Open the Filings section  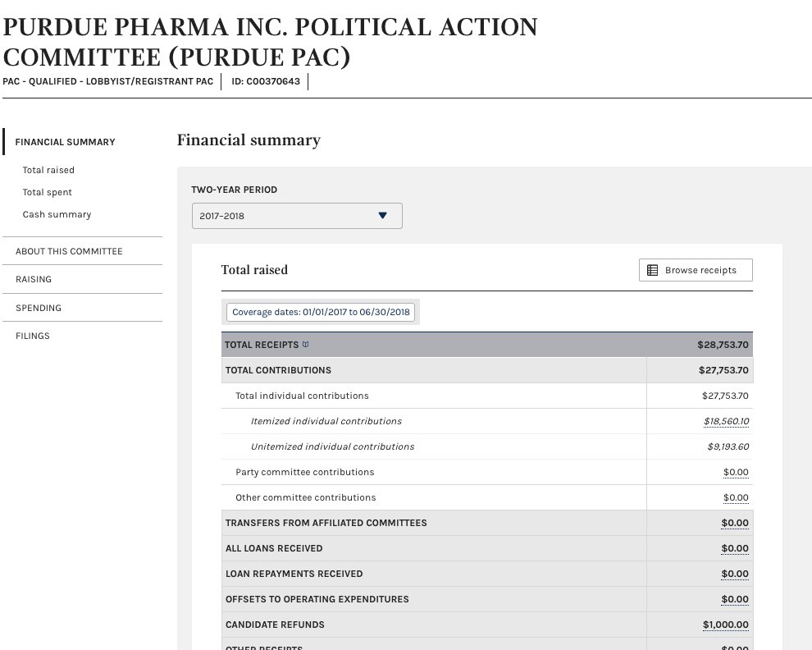33,336
